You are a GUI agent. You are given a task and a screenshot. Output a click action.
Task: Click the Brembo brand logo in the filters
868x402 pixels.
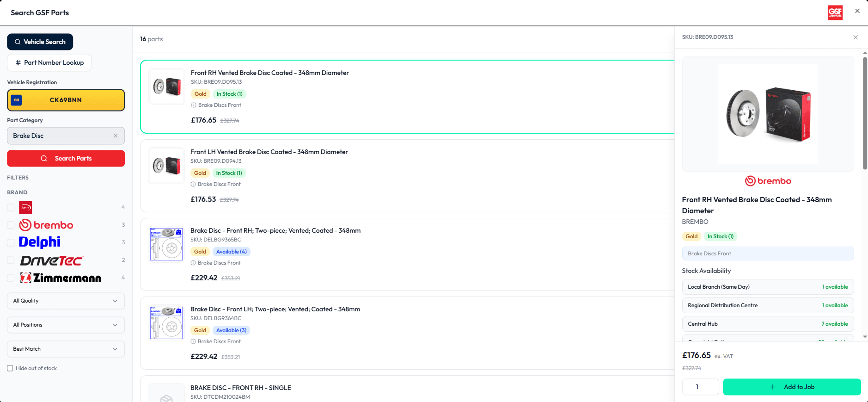tap(46, 225)
